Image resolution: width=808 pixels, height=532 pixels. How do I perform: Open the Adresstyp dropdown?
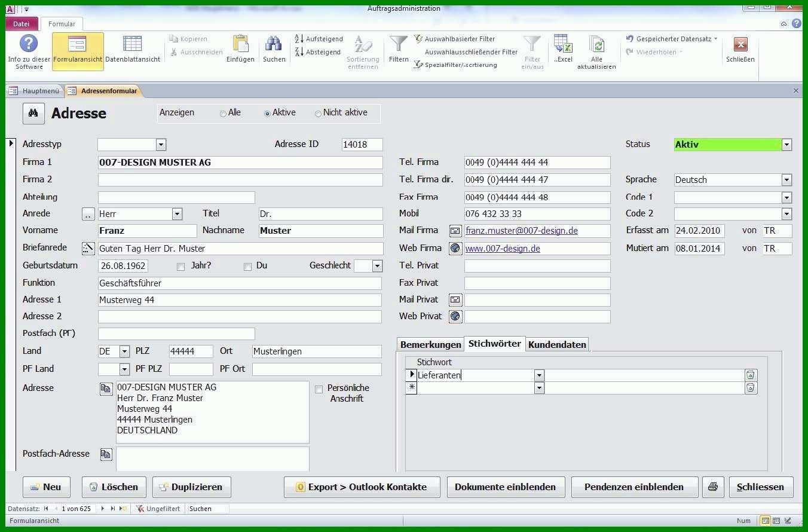click(x=161, y=145)
